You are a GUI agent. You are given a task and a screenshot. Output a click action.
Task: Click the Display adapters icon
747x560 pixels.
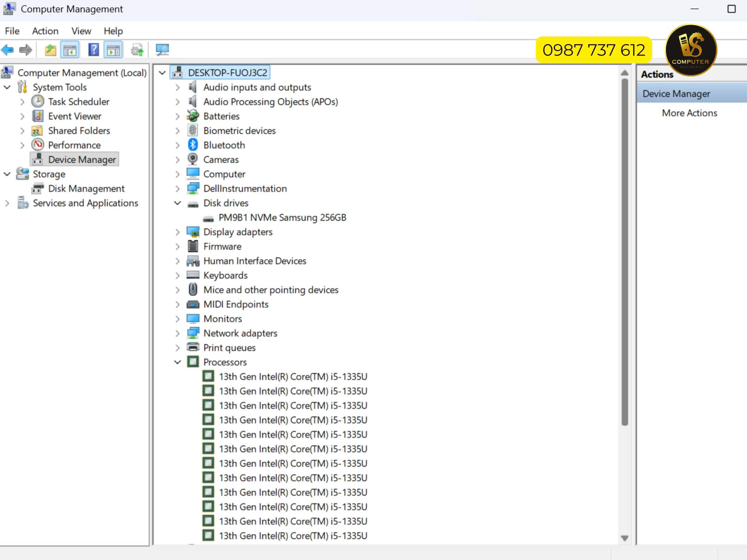pos(193,232)
